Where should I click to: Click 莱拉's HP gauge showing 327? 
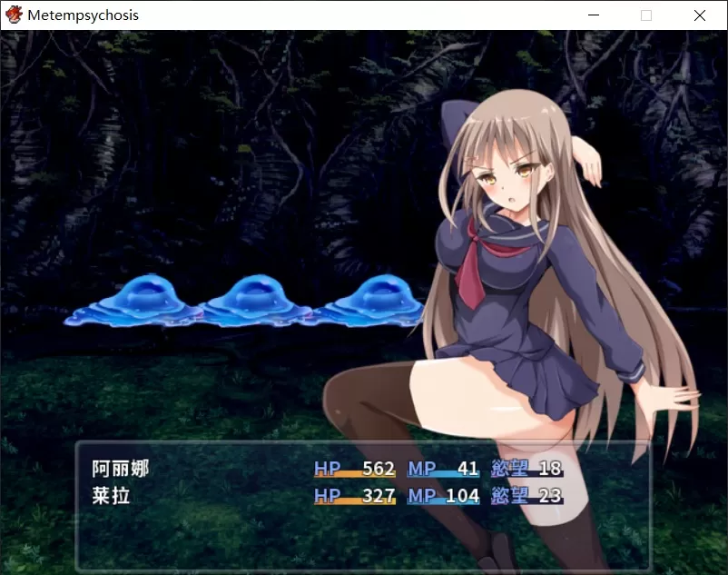click(354, 496)
